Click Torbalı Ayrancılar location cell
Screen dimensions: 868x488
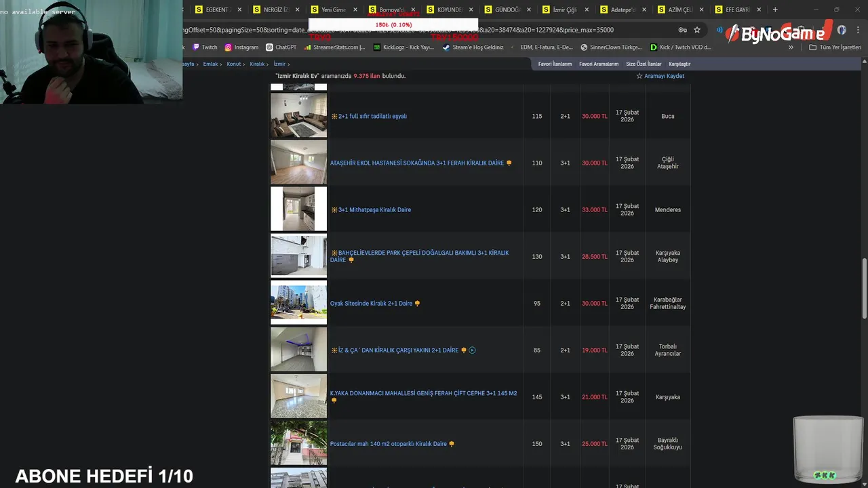668,350
